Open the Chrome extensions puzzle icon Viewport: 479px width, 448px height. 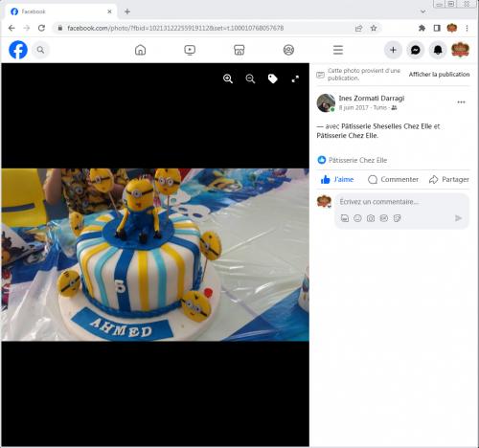(x=422, y=28)
